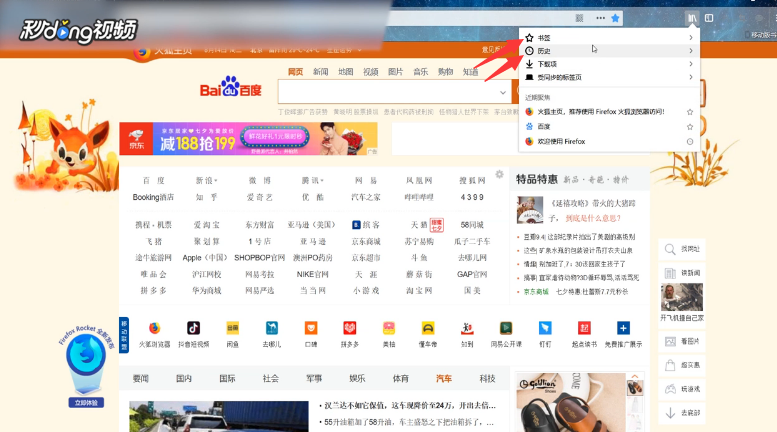
Task: Click the Firefox Rocket 立即体验 button
Action: (86, 403)
